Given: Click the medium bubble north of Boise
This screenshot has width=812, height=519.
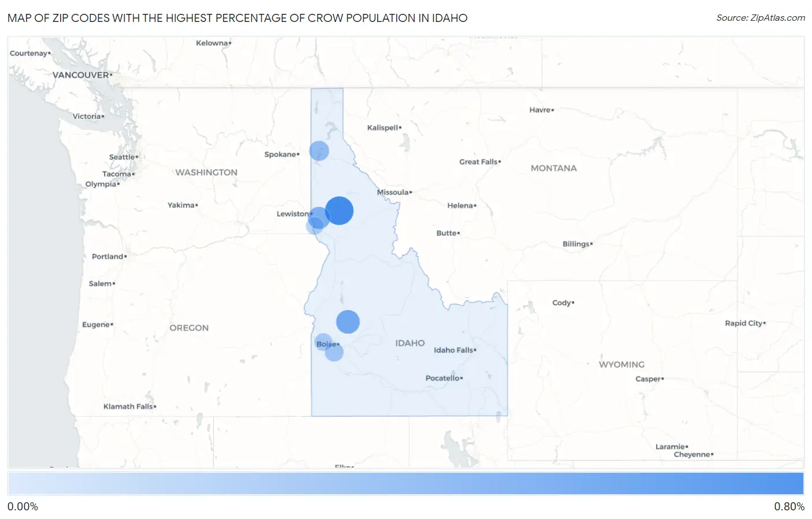Looking at the screenshot, I should click(x=348, y=322).
